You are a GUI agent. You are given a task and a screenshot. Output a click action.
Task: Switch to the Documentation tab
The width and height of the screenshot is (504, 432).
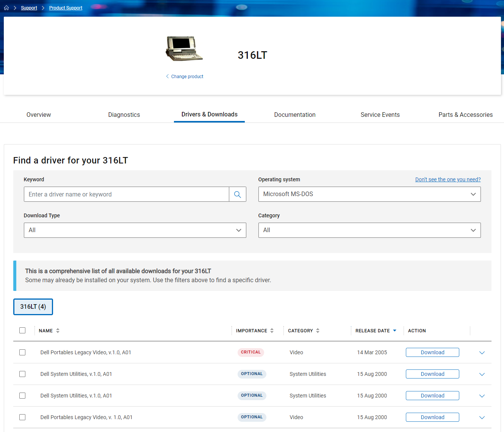(294, 115)
